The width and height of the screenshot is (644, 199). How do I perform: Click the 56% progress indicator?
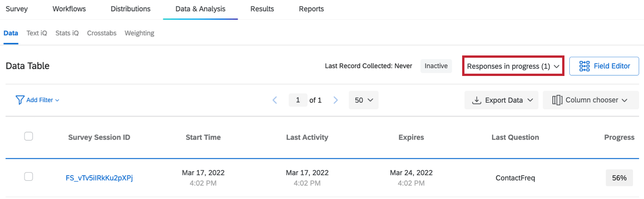coord(619,178)
